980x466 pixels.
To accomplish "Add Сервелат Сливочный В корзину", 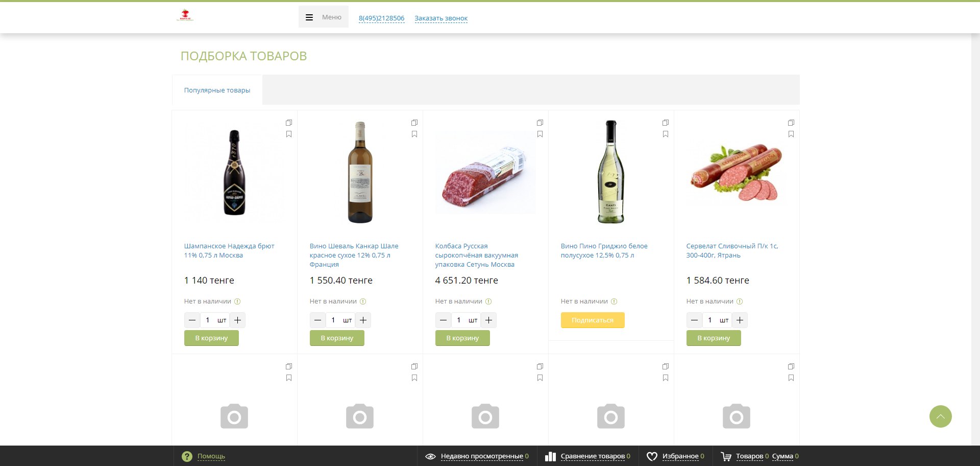I will (714, 338).
